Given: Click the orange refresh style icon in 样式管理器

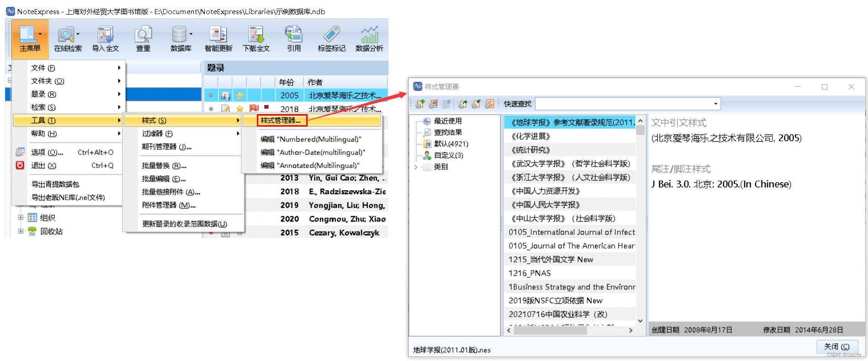Looking at the screenshot, I should coord(489,104).
